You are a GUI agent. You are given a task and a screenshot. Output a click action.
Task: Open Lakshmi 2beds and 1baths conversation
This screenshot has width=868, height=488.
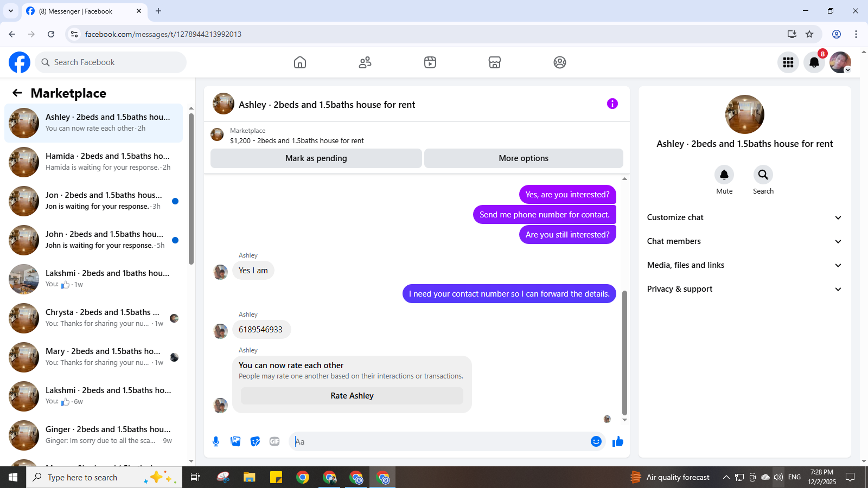(93, 279)
